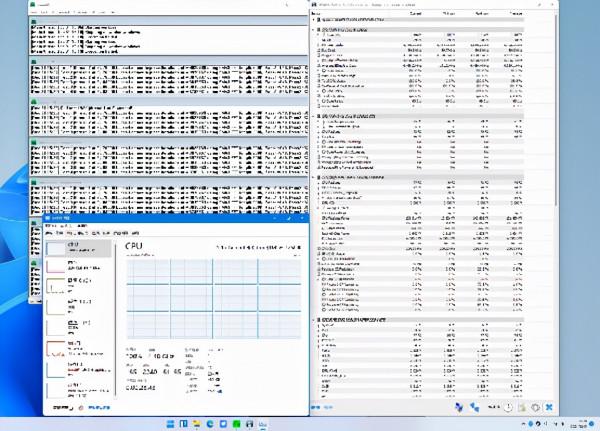This screenshot has height=431, width=600.
Task: Click the red X icon in HWiNFO toolbar
Action: [x=549, y=407]
